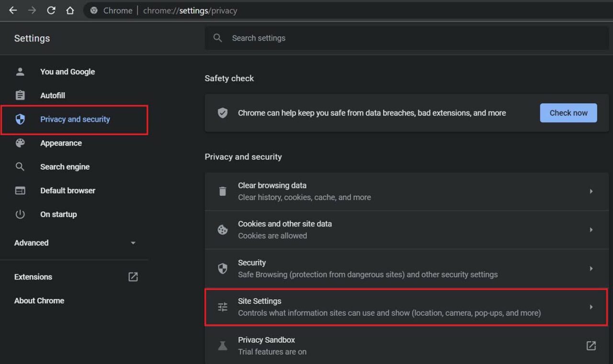
Task: Expand the Advanced settings section
Action: click(x=133, y=243)
